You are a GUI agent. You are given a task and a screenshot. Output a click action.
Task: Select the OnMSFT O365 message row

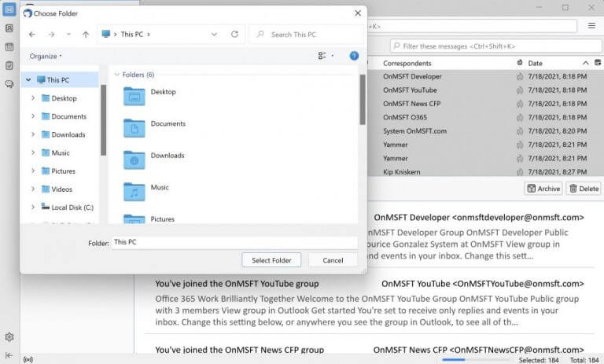pos(485,117)
